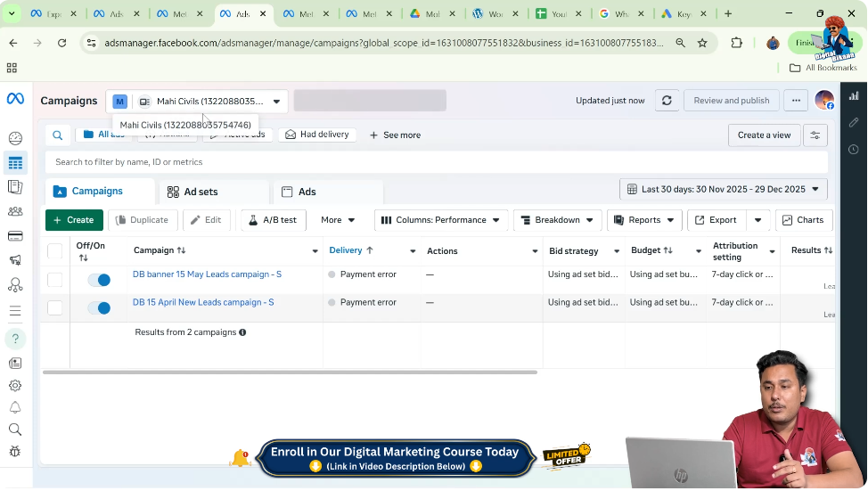
Task: Open Billing card icon in sidebar
Action: coord(15,236)
